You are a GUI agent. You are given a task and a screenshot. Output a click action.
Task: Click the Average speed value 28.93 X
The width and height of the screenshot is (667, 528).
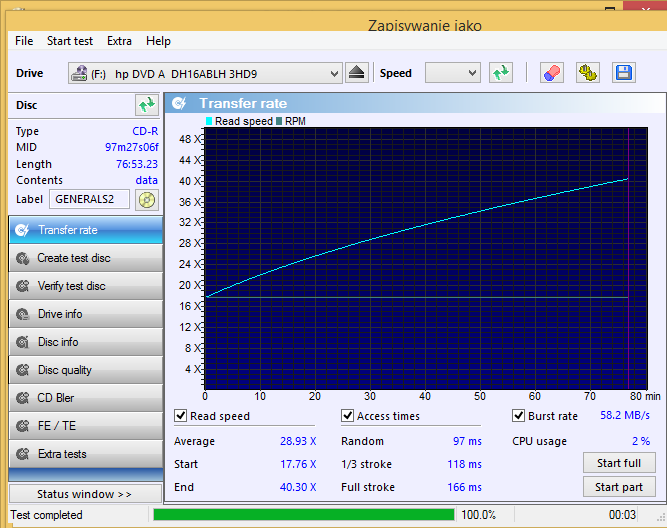pos(298,441)
